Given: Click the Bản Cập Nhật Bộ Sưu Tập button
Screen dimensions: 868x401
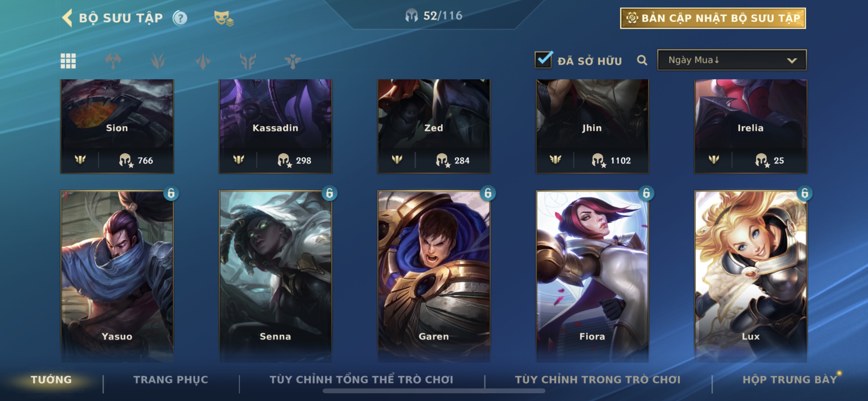Looking at the screenshot, I should 713,18.
